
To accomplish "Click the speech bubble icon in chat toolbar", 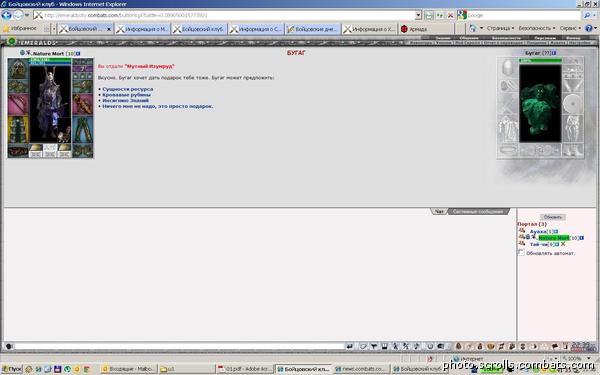I will pyautogui.click(x=555, y=347).
